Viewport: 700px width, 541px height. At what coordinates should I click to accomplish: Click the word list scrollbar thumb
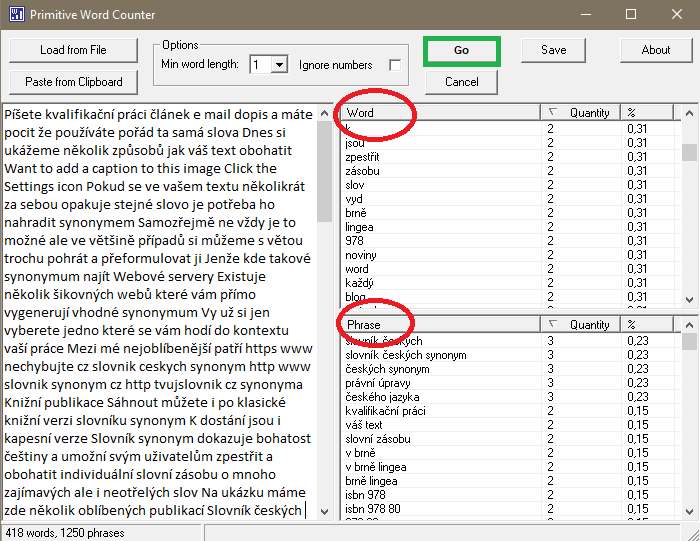click(x=689, y=152)
